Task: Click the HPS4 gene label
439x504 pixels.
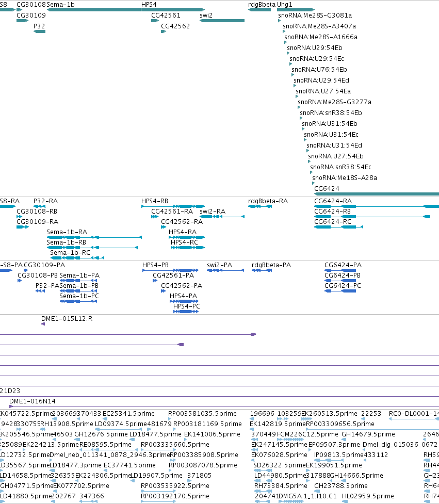Action: [x=149, y=5]
